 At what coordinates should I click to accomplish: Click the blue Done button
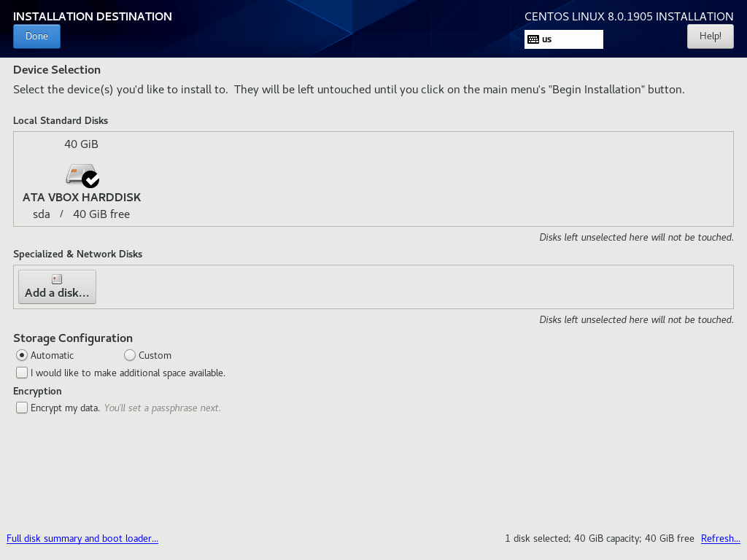36,36
